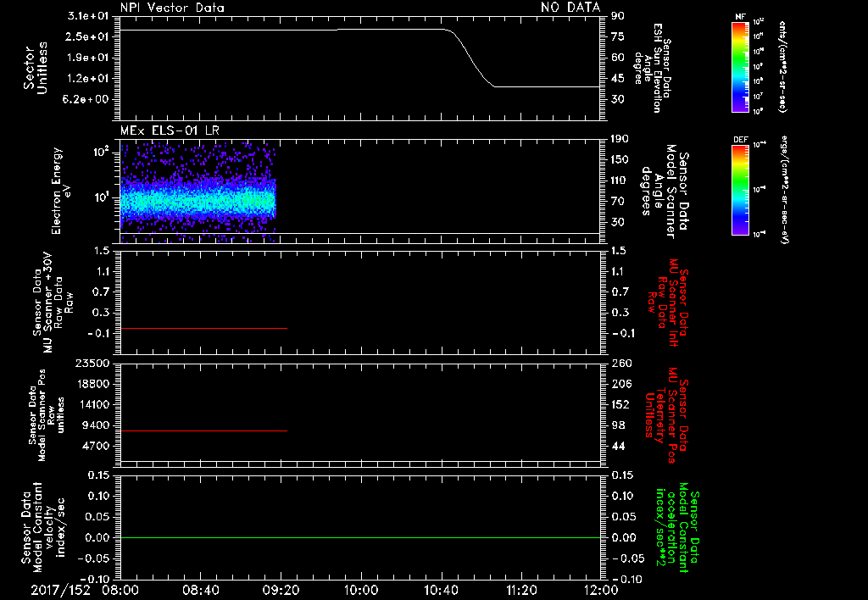Image resolution: width=868 pixels, height=600 pixels.
Task: Click the red "MU Scanner Pos Telemetry" label
Action: [666, 415]
